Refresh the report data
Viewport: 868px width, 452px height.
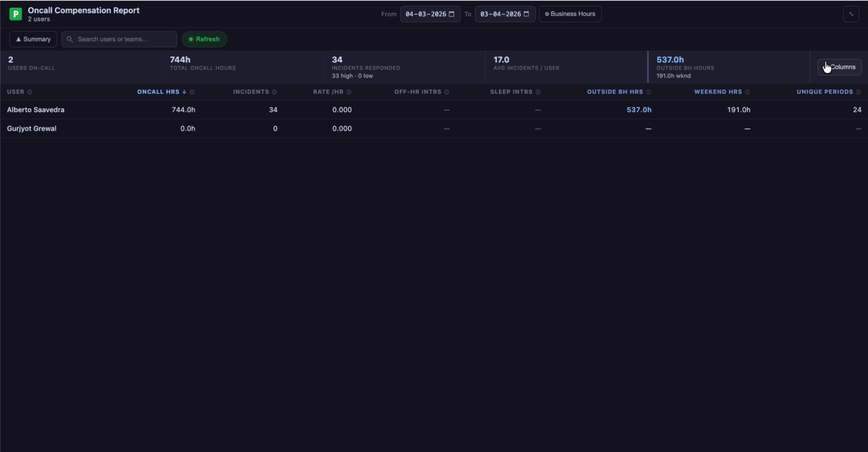click(204, 39)
